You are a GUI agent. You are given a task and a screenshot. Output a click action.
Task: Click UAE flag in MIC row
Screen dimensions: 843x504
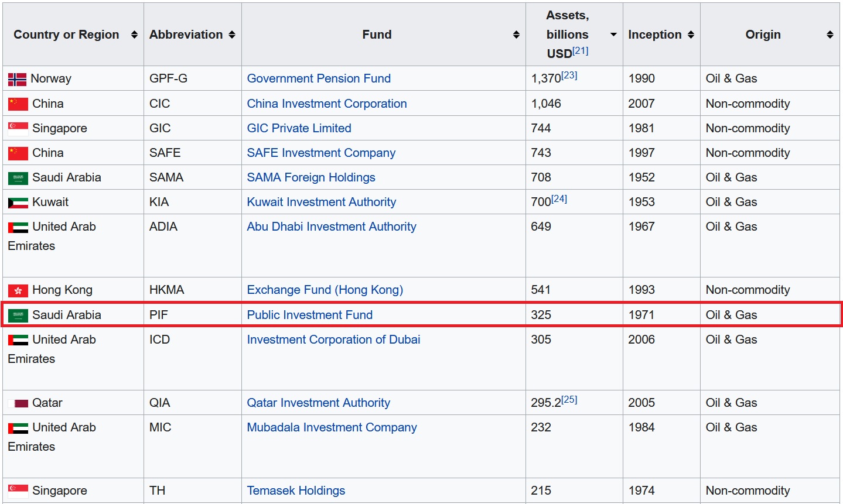(18, 428)
